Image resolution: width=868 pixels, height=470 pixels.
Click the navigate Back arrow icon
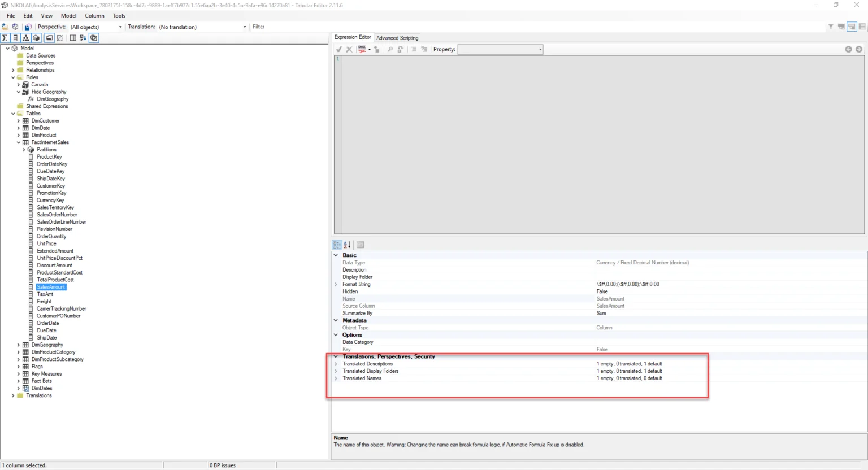(848, 49)
